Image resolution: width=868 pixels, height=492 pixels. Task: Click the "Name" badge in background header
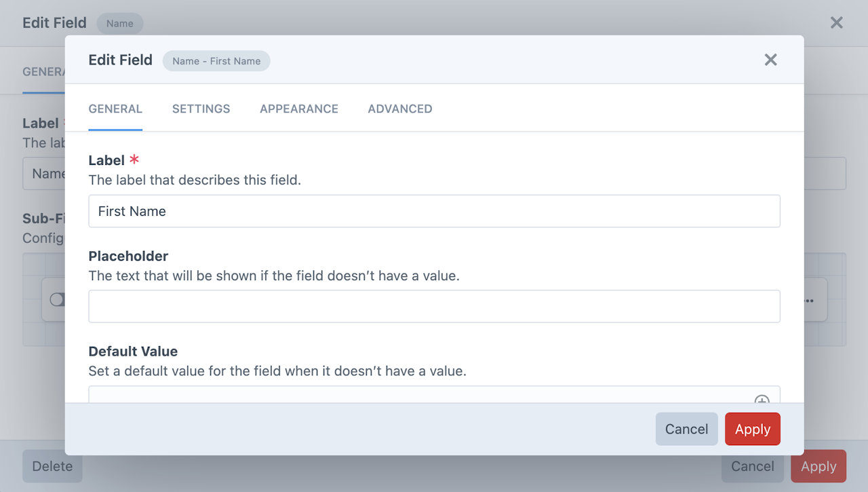(x=119, y=23)
